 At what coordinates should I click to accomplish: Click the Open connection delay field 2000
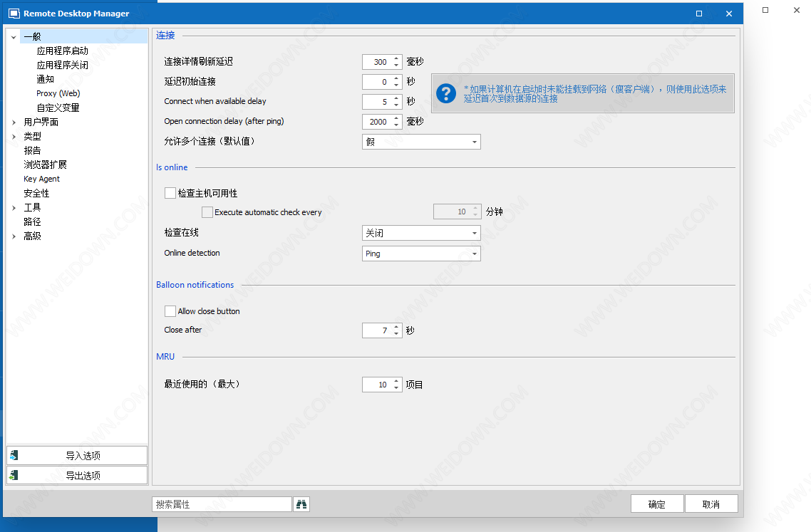coord(378,122)
